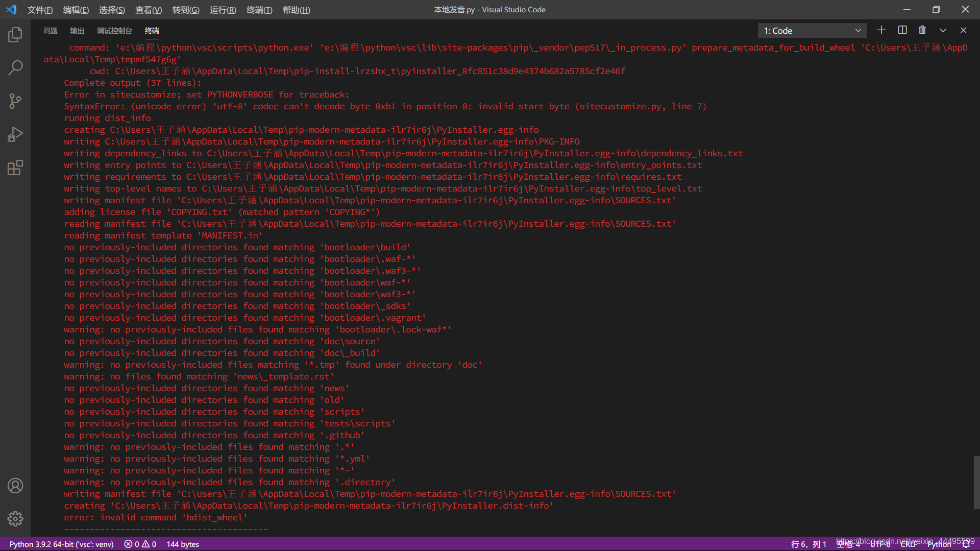Open the Run and Debug view
Image resolution: width=980 pixels, height=551 pixels.
click(x=15, y=134)
